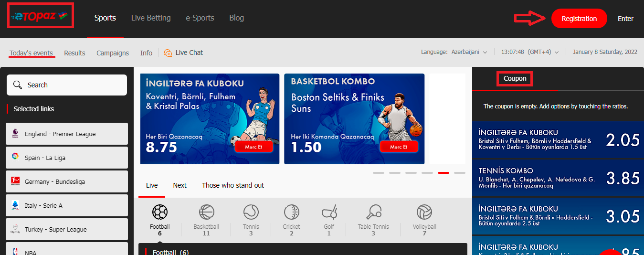Click the red Registration button

pyautogui.click(x=579, y=19)
